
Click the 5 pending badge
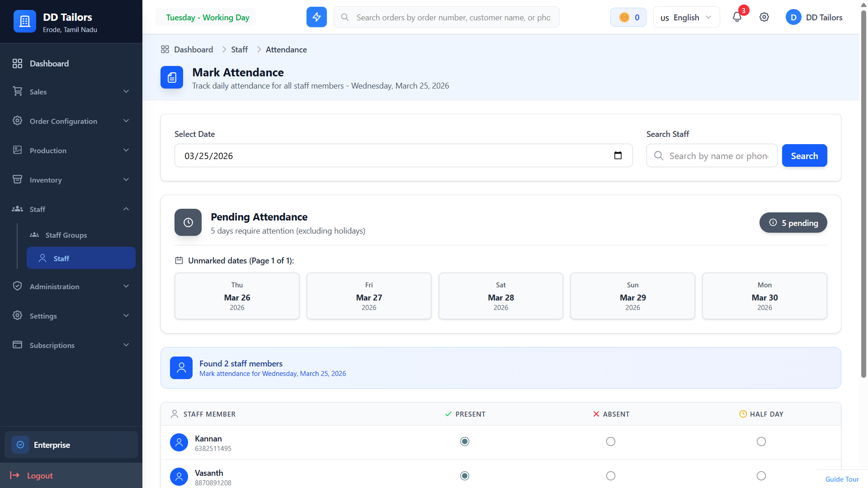[793, 223]
